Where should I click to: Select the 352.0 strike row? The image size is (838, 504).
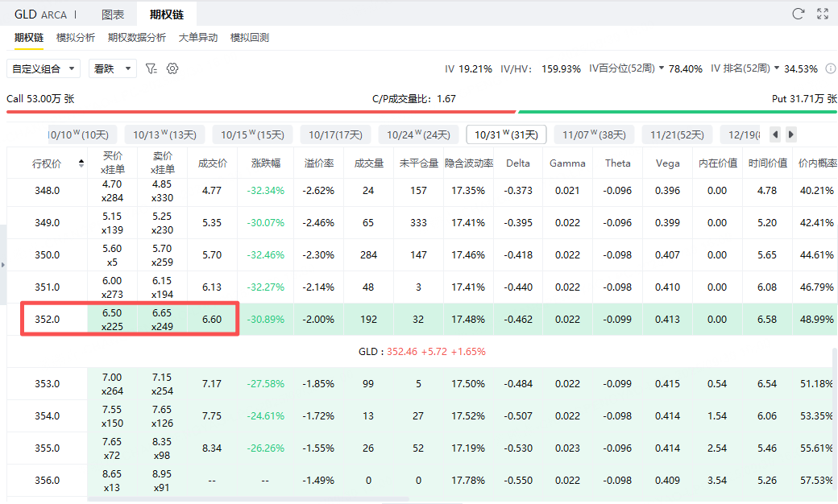tap(422, 320)
